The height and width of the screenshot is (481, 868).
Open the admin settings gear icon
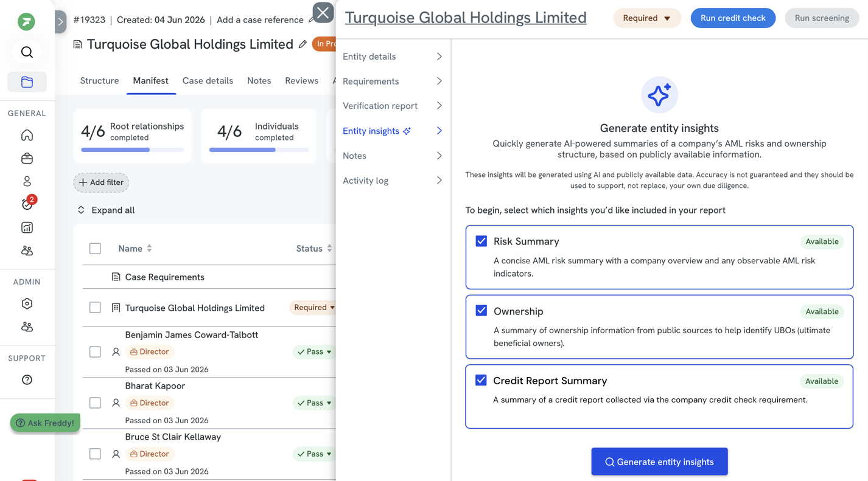(x=27, y=303)
